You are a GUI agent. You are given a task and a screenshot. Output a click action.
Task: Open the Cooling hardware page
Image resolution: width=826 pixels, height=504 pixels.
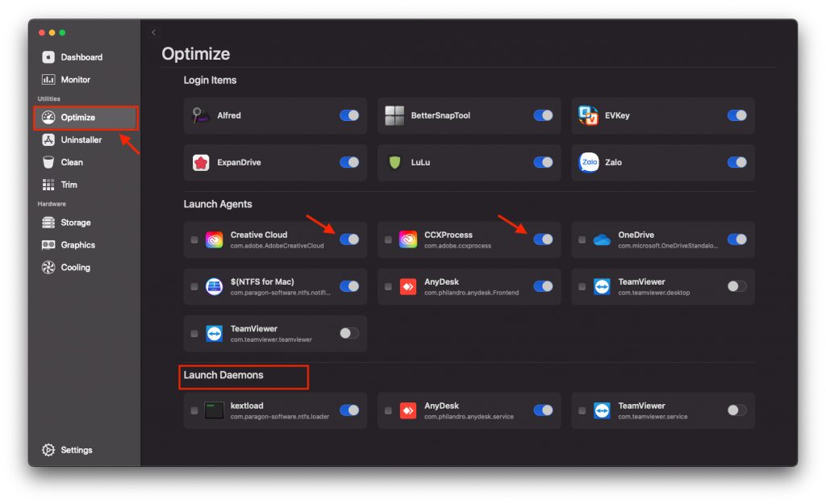75,268
